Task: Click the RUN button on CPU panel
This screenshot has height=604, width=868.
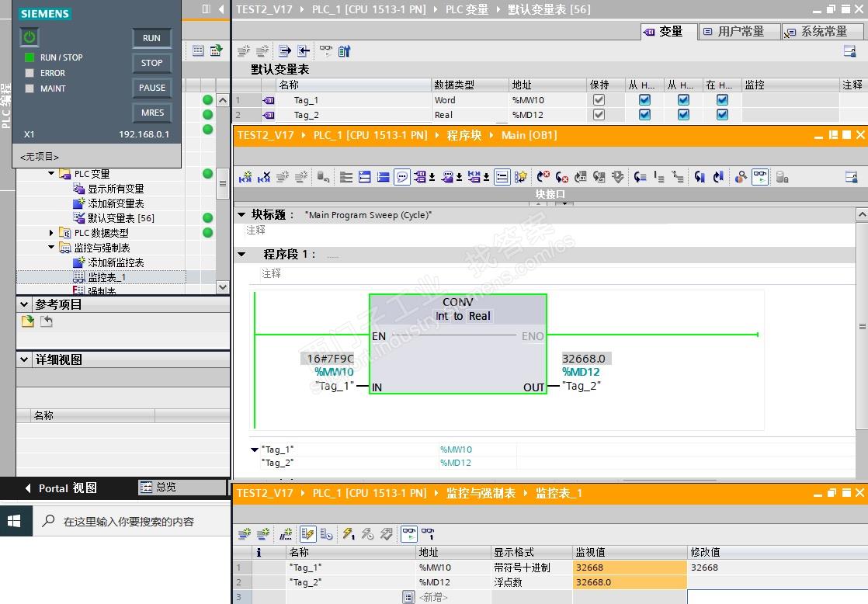Action: 151,38
